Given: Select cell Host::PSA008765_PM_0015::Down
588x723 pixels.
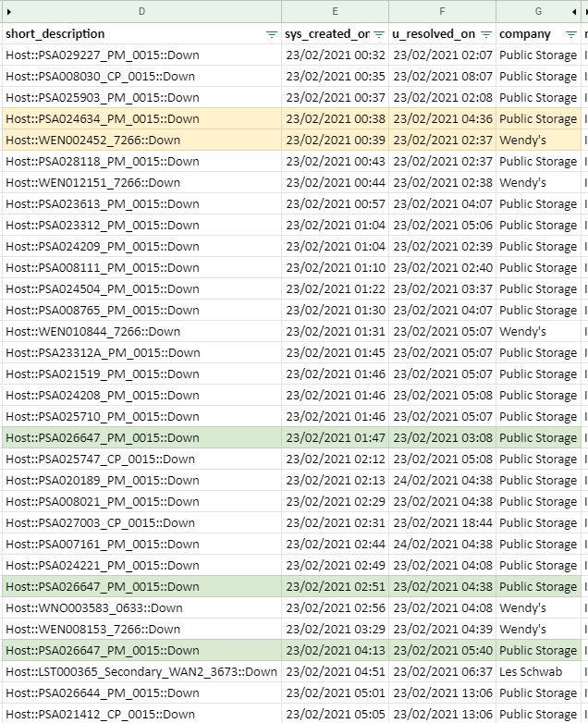Looking at the screenshot, I should (142, 310).
